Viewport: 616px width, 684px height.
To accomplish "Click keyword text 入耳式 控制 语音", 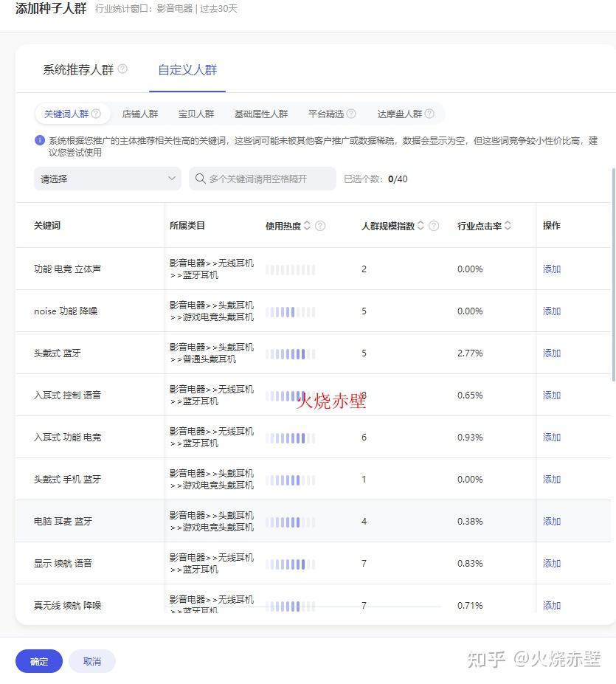I will click(x=67, y=395).
